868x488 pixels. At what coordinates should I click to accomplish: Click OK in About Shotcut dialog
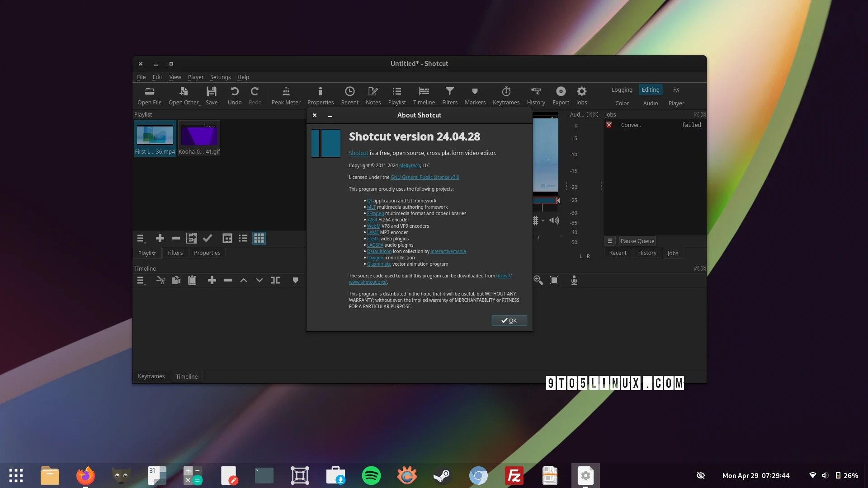(x=509, y=321)
